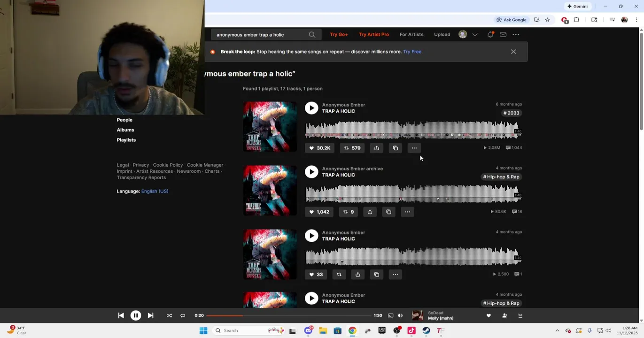Viewport: 644px width, 338px height.
Task: Open first TRAP A HOLIC cover artwork
Action: pos(270,126)
